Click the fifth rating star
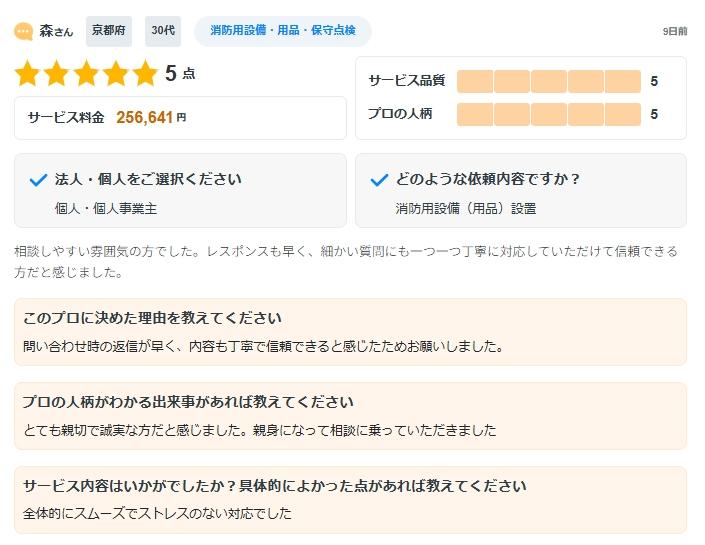This screenshot has width=705, height=545. click(146, 73)
